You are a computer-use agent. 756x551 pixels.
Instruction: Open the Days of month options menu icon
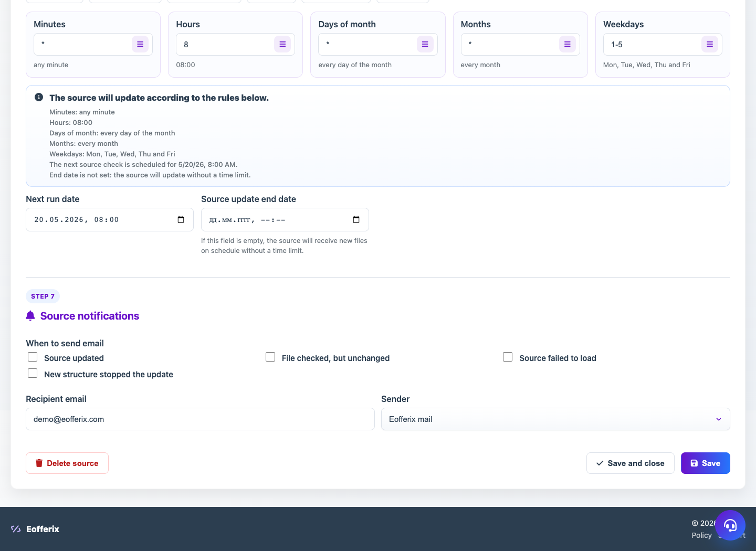click(x=425, y=45)
